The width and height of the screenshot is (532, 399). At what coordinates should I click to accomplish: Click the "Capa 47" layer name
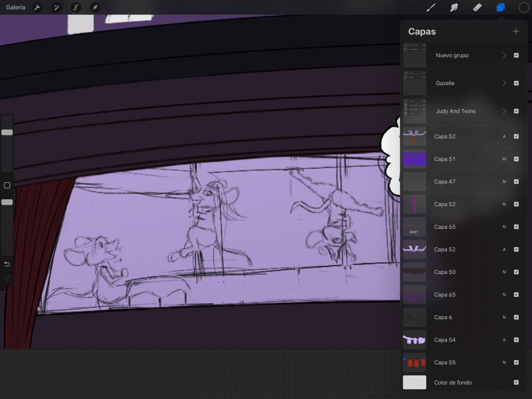(x=445, y=181)
